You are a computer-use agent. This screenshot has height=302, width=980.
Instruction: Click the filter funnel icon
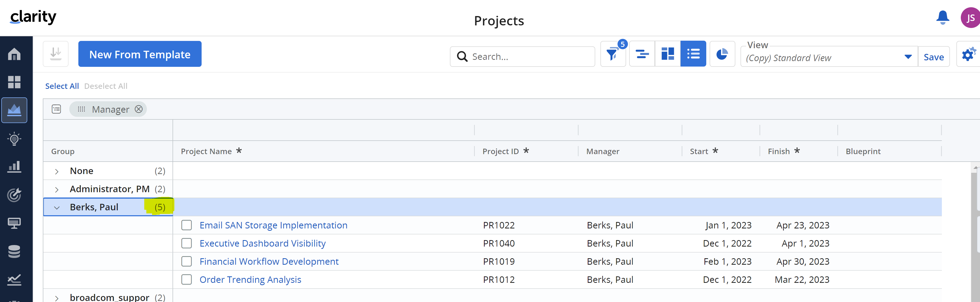click(613, 54)
